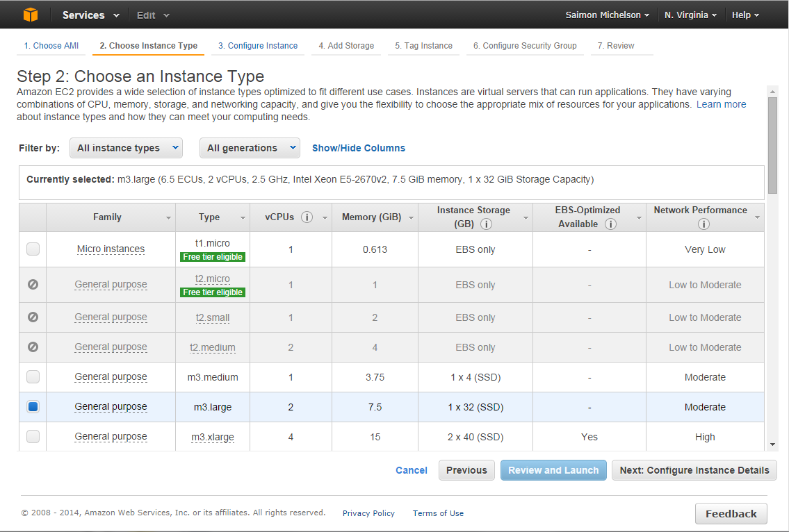Open the Type column sort arrow
Screen dimensions: 789x532
click(243, 217)
